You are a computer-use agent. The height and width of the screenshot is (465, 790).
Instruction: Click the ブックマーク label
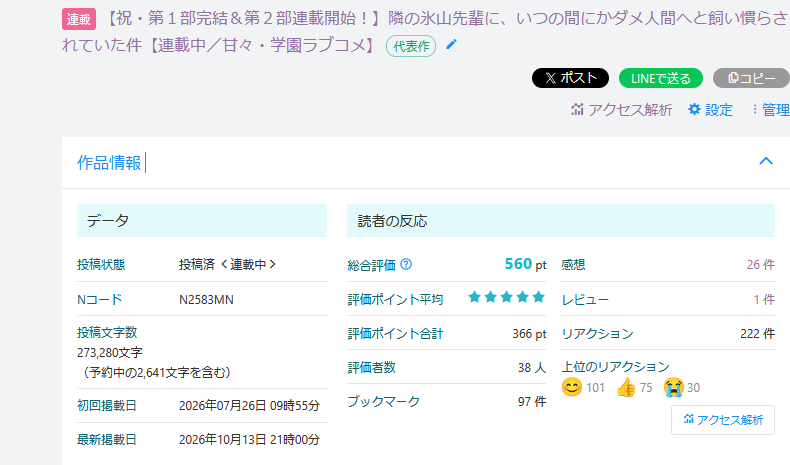pyautogui.click(x=383, y=402)
